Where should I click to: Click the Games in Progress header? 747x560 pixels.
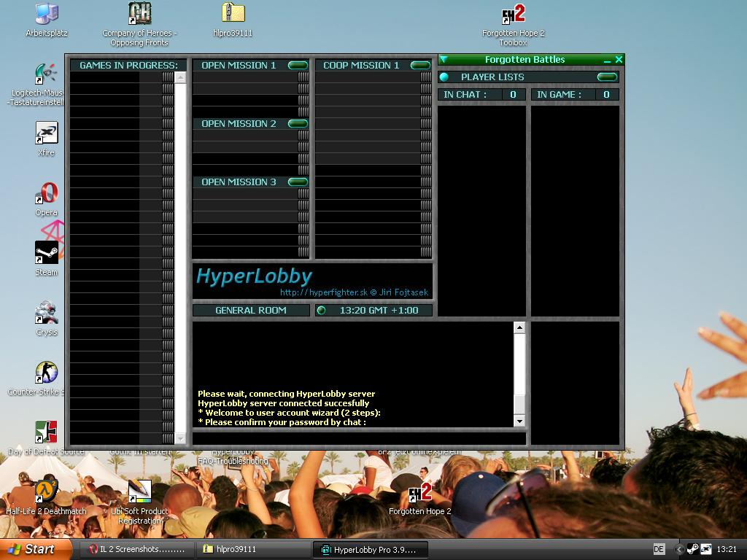click(x=128, y=65)
